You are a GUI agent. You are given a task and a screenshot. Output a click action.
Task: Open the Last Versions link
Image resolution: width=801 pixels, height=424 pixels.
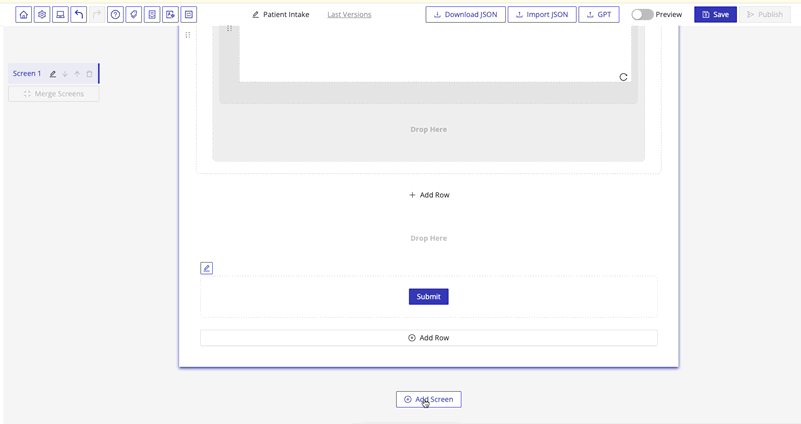tap(349, 15)
